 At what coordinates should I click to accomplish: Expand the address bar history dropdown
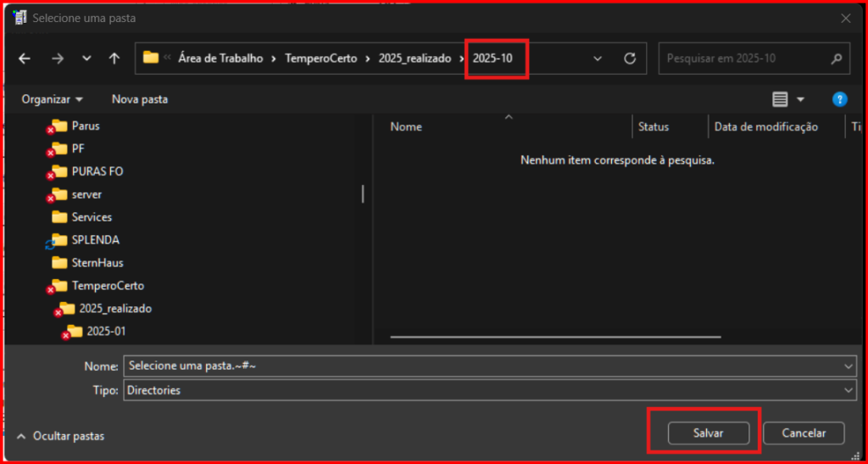point(598,59)
